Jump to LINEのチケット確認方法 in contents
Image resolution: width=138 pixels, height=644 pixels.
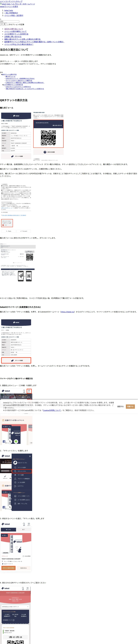coord(25,83)
